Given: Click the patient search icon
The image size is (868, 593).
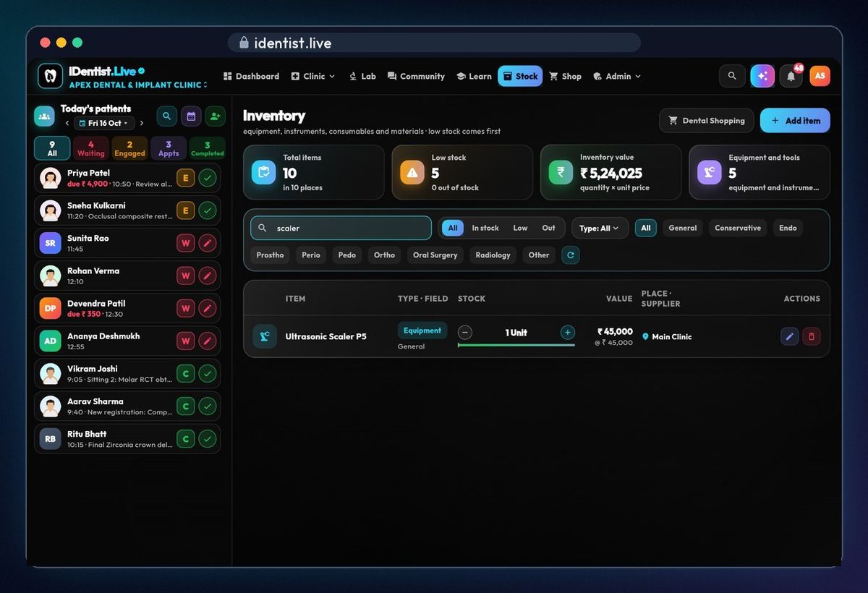Looking at the screenshot, I should point(167,116).
